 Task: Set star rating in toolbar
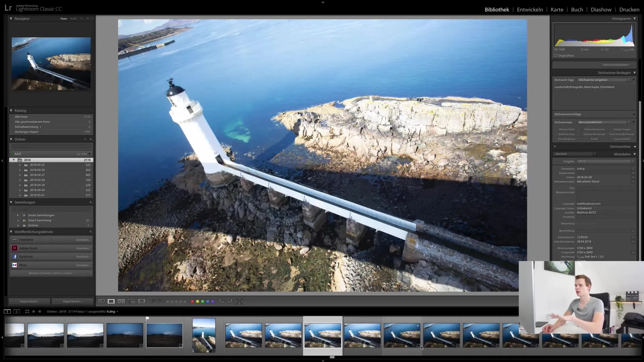(176, 301)
